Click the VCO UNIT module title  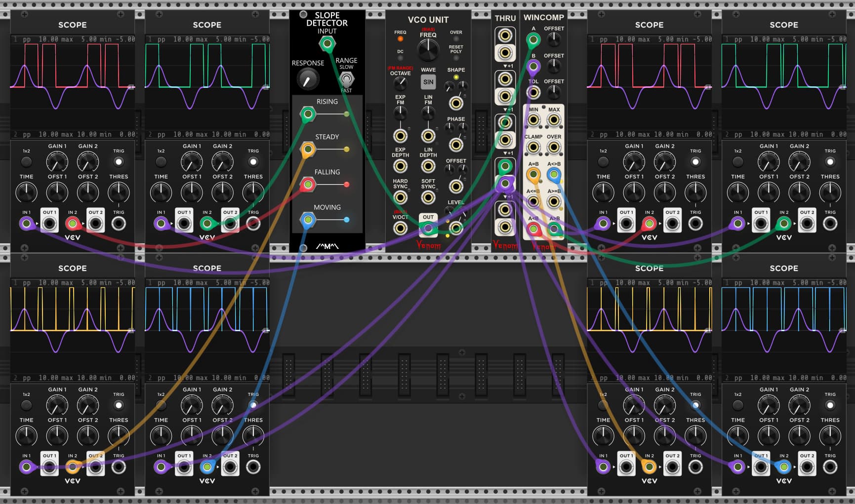428,20
